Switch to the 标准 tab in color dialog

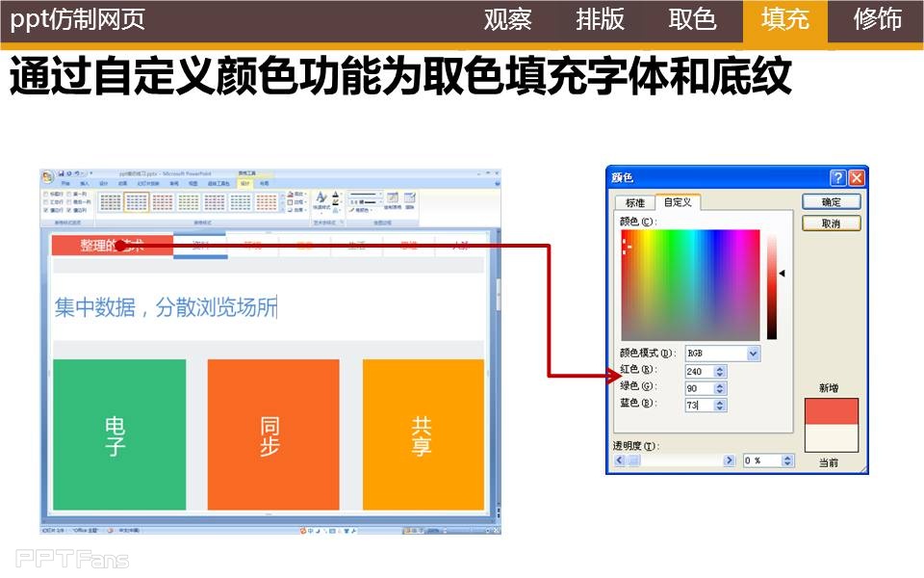635,202
